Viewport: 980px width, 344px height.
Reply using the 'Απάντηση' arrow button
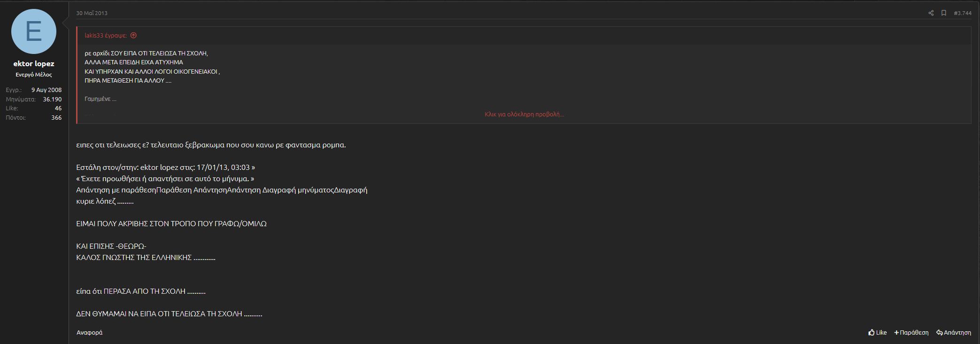[953, 332]
